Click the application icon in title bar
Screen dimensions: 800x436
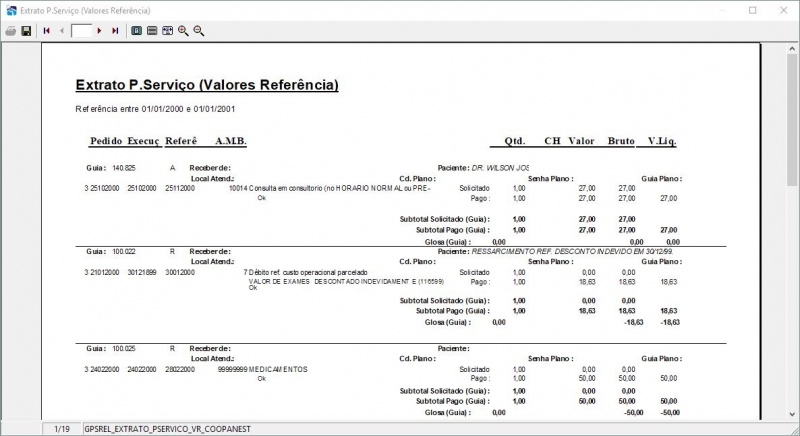click(11, 10)
